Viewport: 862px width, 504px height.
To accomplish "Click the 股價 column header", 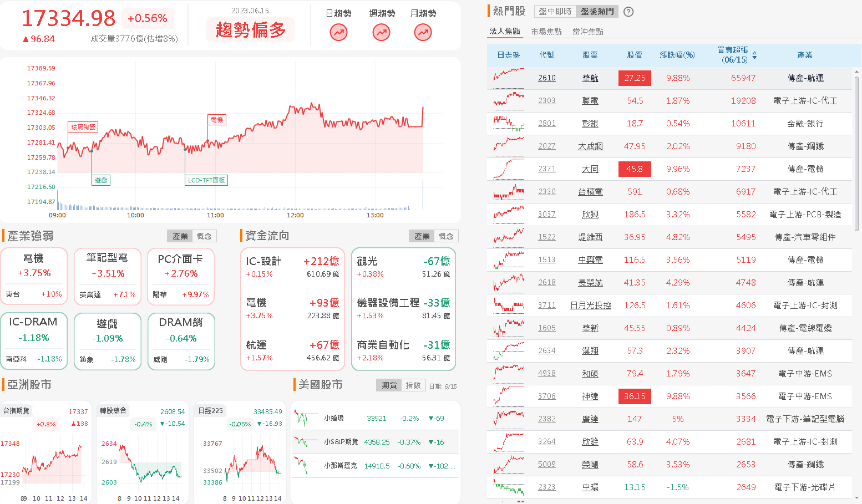I will (635, 55).
